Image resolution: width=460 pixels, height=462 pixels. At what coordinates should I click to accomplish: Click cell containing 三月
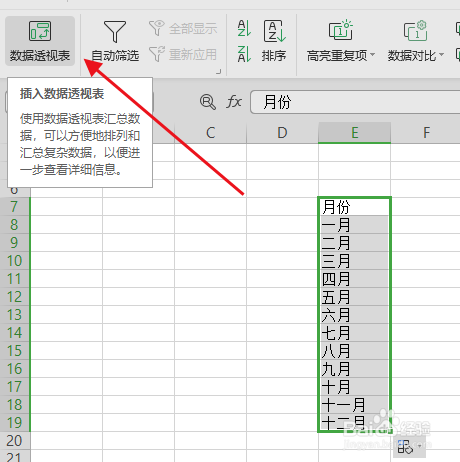pos(354,261)
